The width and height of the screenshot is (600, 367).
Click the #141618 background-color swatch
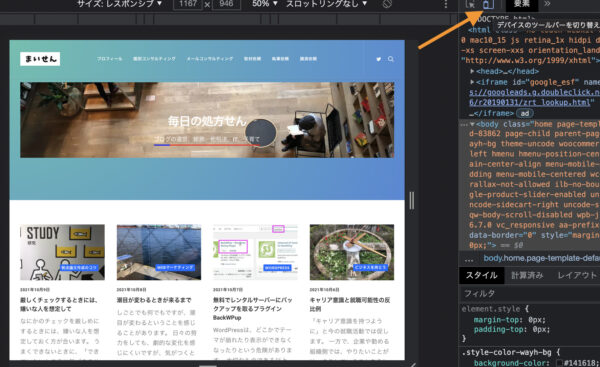point(559,363)
